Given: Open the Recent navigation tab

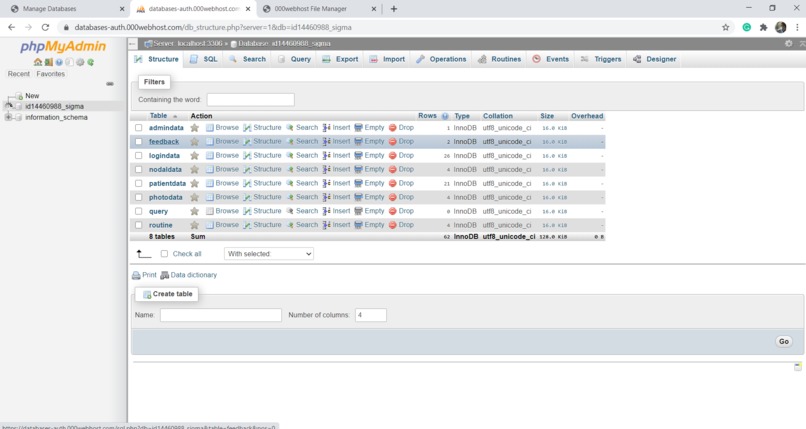Looking at the screenshot, I should [19, 74].
